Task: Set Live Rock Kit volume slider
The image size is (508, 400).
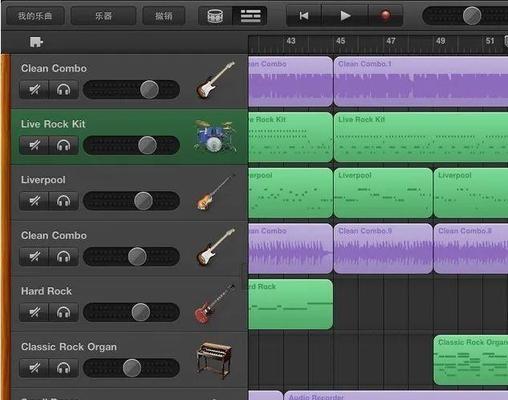Action: click(147, 145)
